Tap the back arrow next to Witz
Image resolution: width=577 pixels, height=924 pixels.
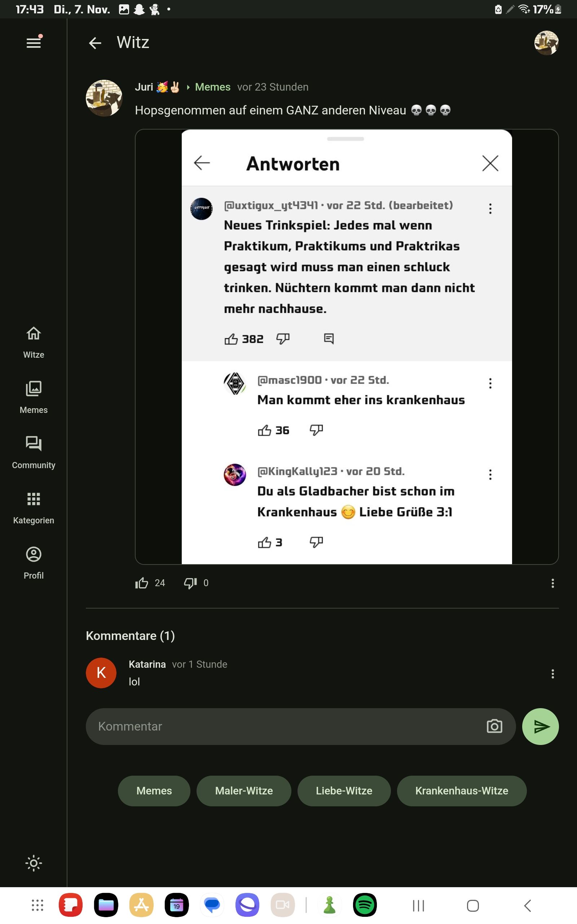(x=94, y=43)
